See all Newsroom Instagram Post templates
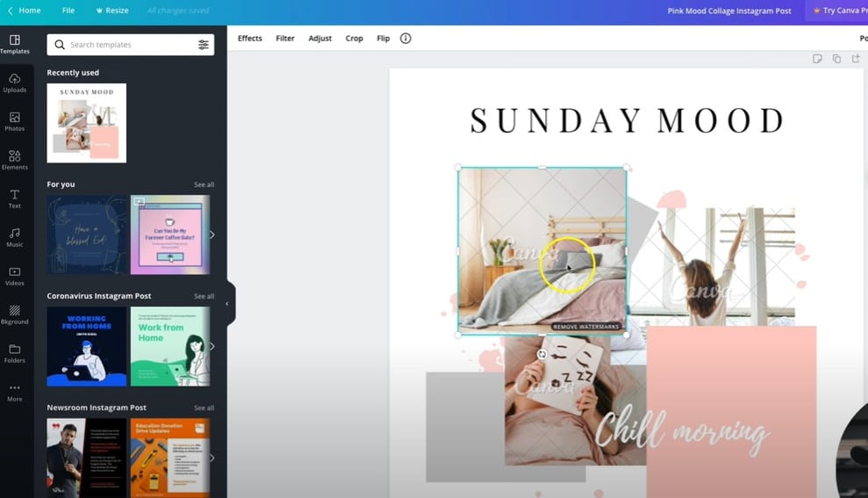 (204, 408)
